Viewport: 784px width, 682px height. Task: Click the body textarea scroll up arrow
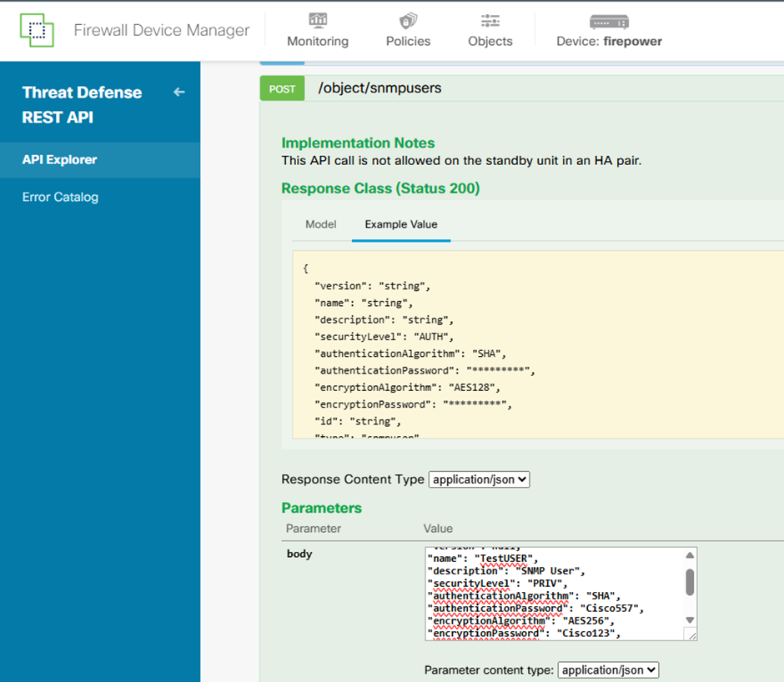point(690,555)
